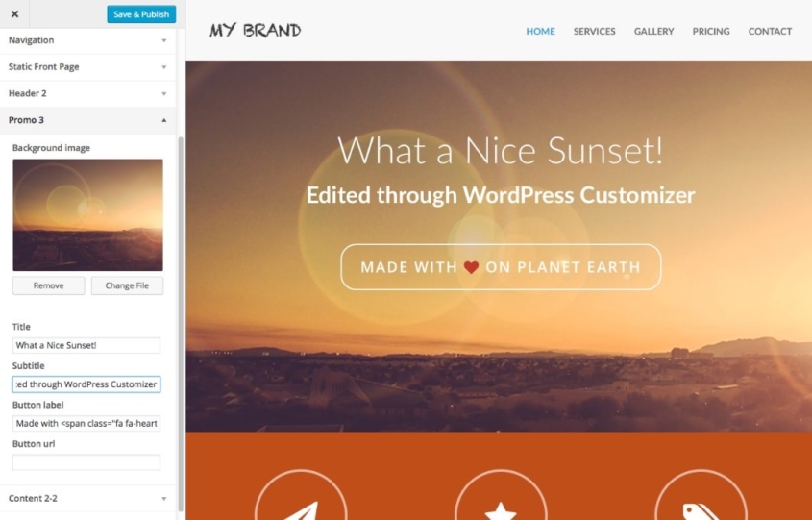Click the Change File button
Screen dimensions: 812x520
(127, 285)
